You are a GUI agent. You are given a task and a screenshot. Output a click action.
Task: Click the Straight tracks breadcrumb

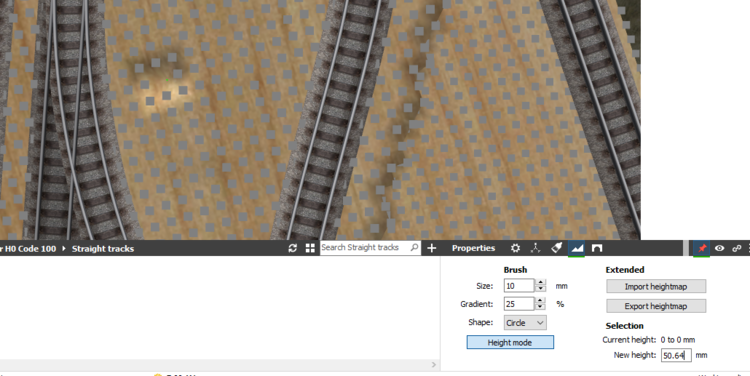(103, 249)
